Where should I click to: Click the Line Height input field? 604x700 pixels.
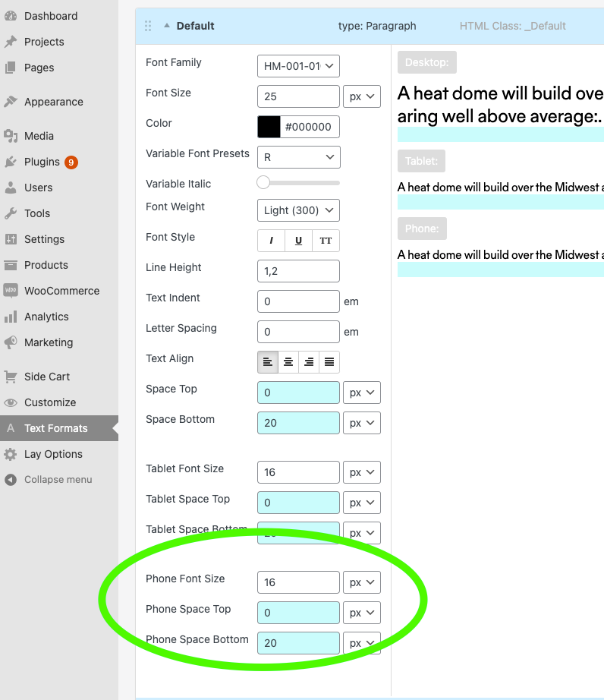click(298, 271)
